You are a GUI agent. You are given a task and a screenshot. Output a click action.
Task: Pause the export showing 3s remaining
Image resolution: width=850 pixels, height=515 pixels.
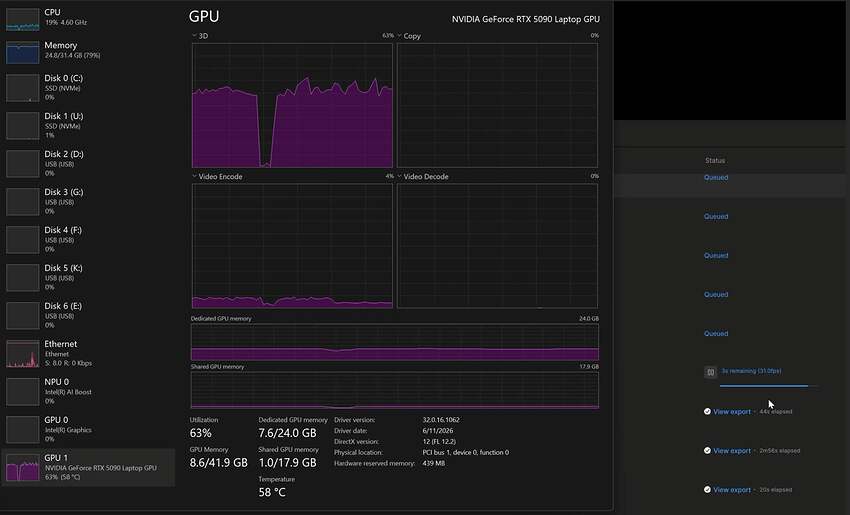(x=710, y=372)
